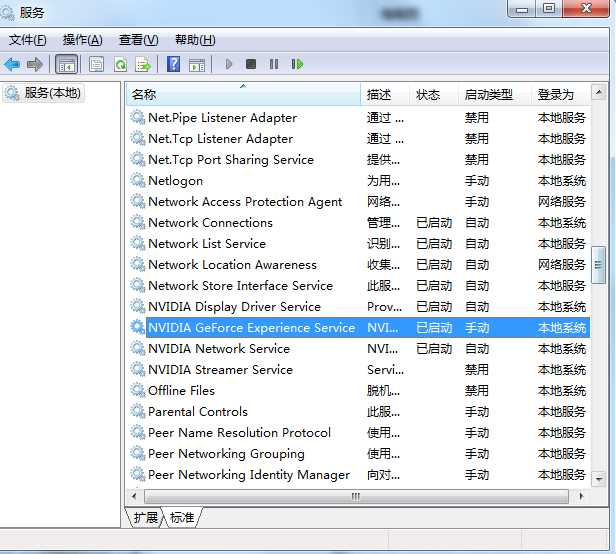
Task: Toggle the action pane toolbar icon
Action: click(x=197, y=65)
